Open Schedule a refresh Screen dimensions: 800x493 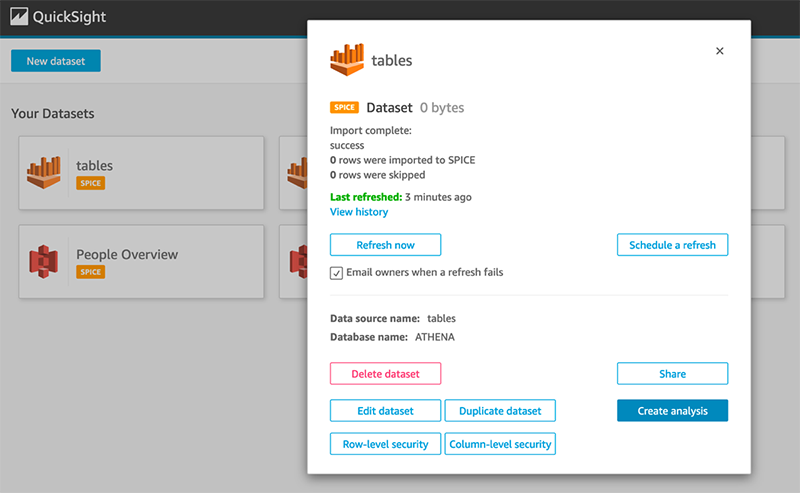tap(672, 245)
